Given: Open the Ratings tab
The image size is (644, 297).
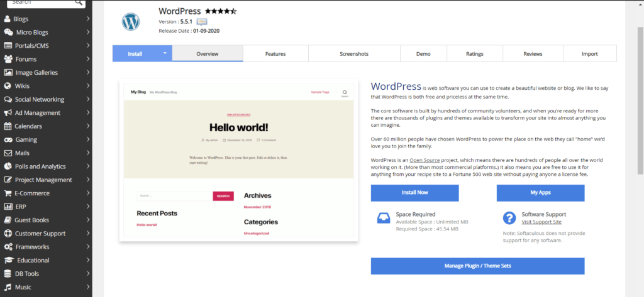Looking at the screenshot, I should 475,54.
